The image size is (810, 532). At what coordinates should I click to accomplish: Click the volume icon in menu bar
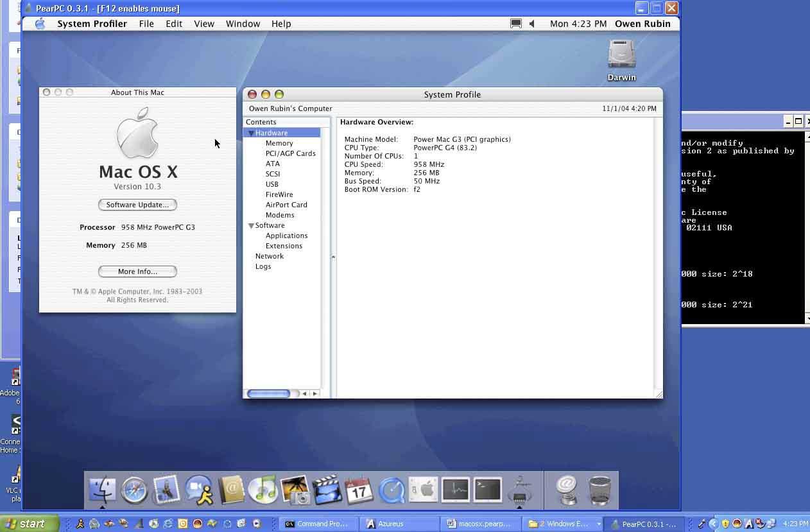coord(531,24)
